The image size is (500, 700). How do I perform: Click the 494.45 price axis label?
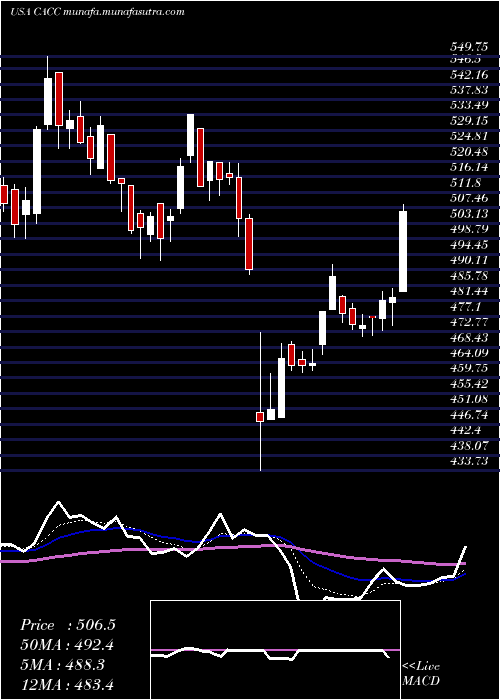468,245
